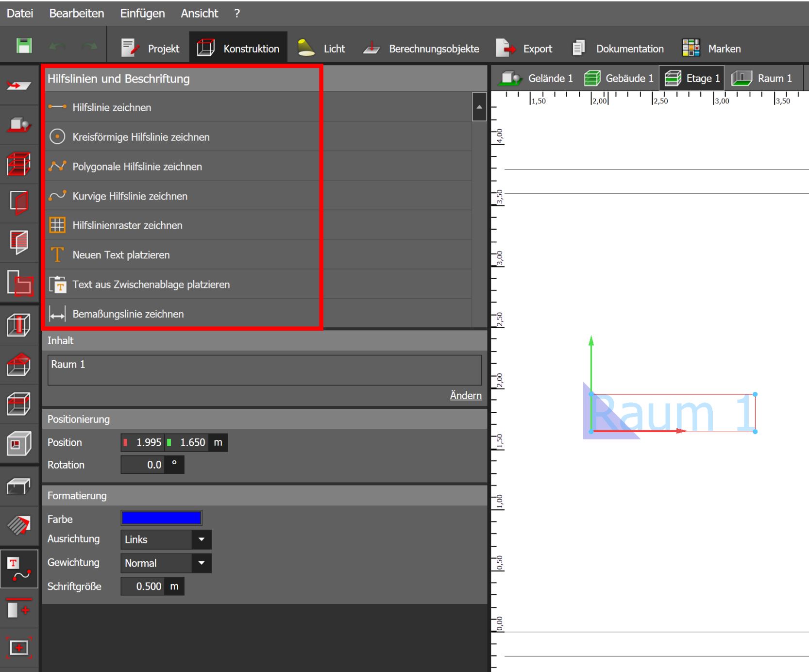Click the Inhalt text field with Raum 1

click(x=265, y=370)
